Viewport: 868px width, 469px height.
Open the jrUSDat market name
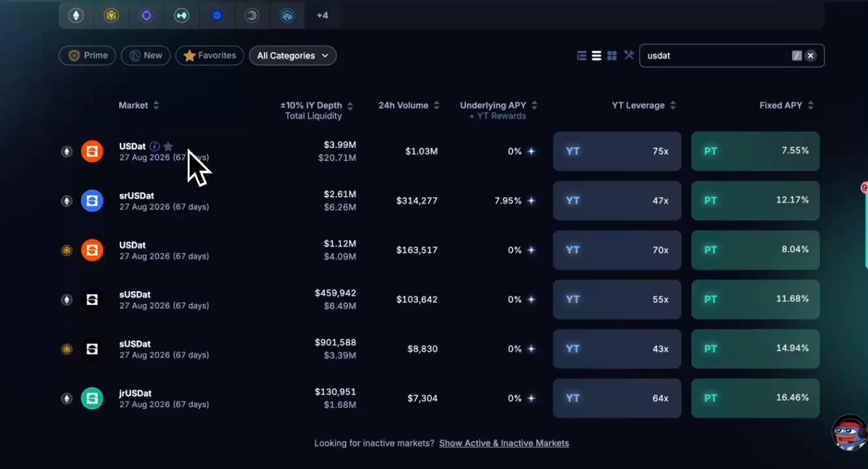135,393
